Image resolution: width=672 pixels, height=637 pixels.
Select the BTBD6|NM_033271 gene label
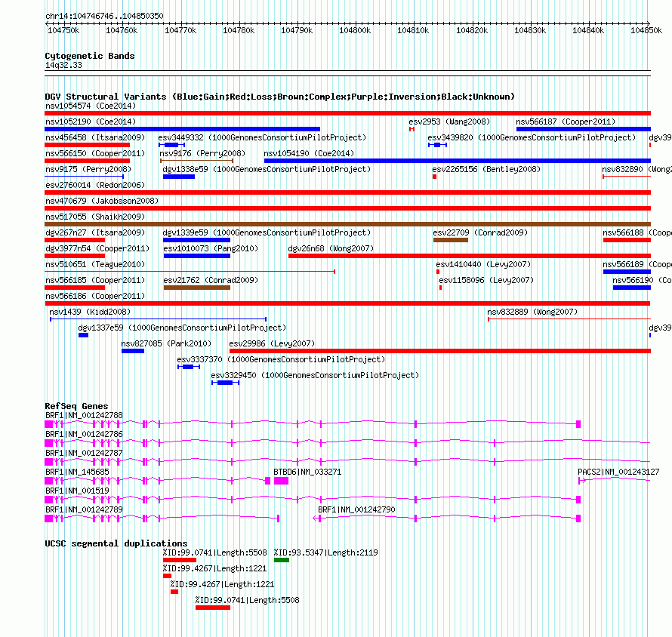click(x=308, y=472)
